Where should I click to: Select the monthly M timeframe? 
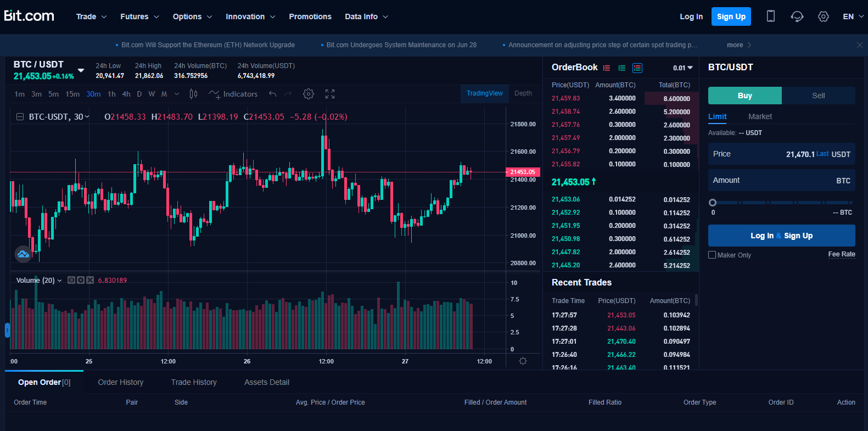(164, 94)
